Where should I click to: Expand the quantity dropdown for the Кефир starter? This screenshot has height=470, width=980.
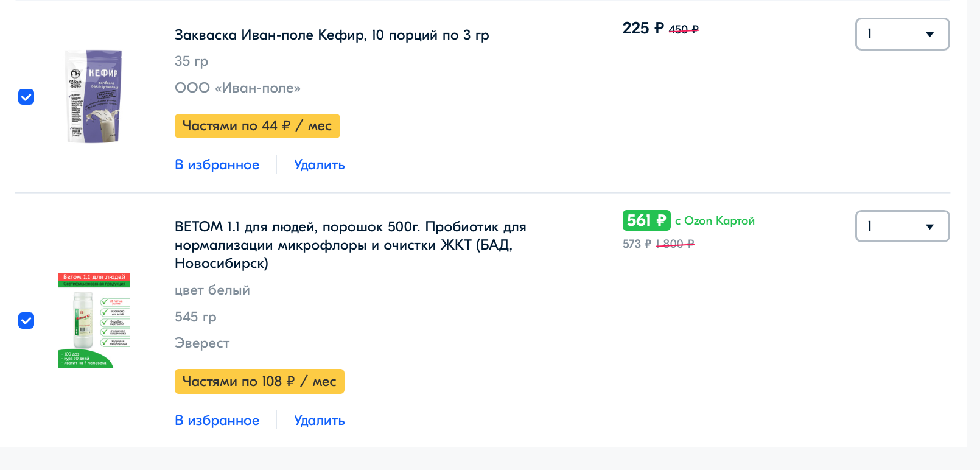click(902, 34)
